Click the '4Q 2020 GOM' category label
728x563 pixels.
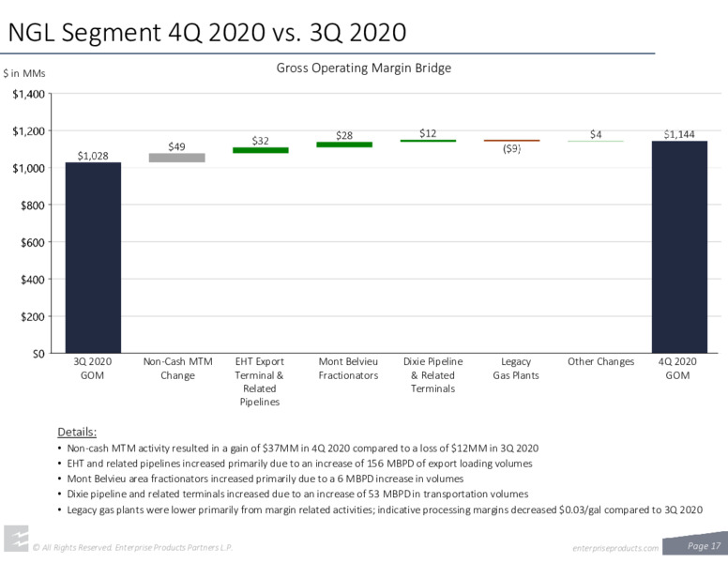(677, 369)
